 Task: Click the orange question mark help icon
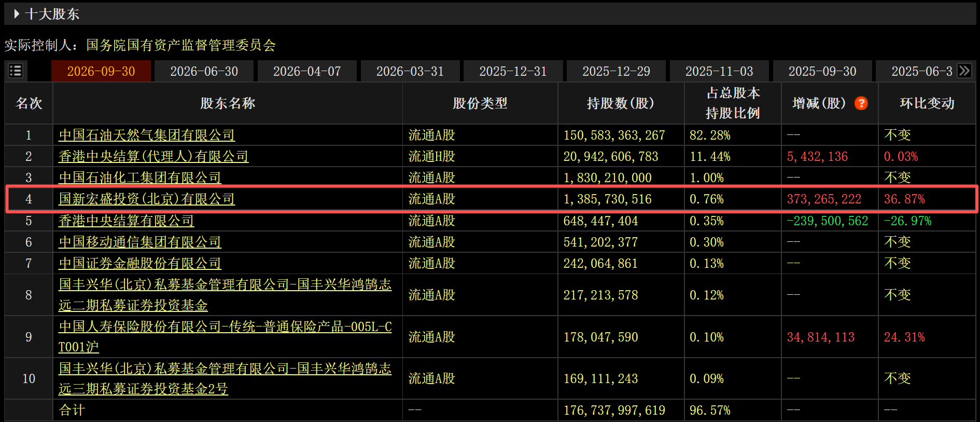pos(861,103)
